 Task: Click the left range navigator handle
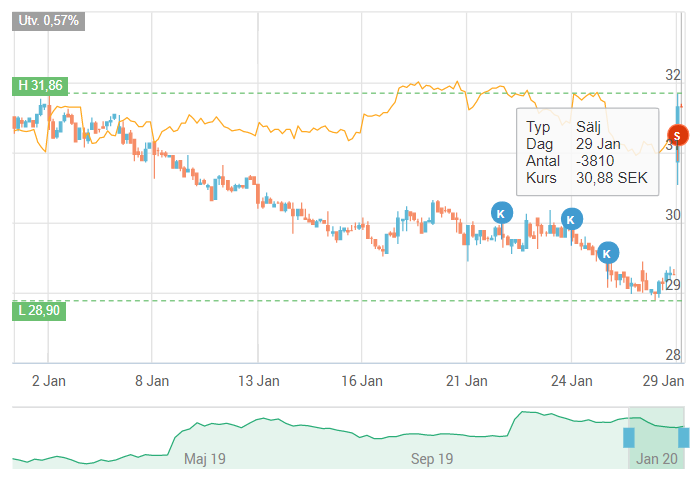[x=629, y=437]
